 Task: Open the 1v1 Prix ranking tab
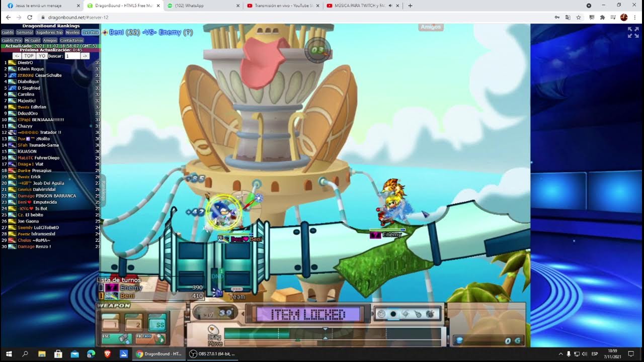[91, 32]
